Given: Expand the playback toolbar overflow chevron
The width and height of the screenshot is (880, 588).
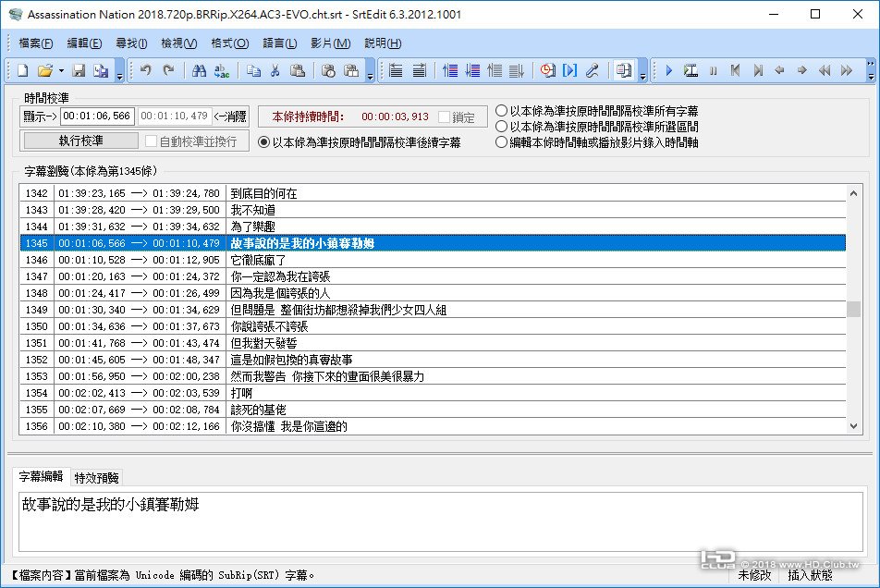Looking at the screenshot, I should point(870,71).
